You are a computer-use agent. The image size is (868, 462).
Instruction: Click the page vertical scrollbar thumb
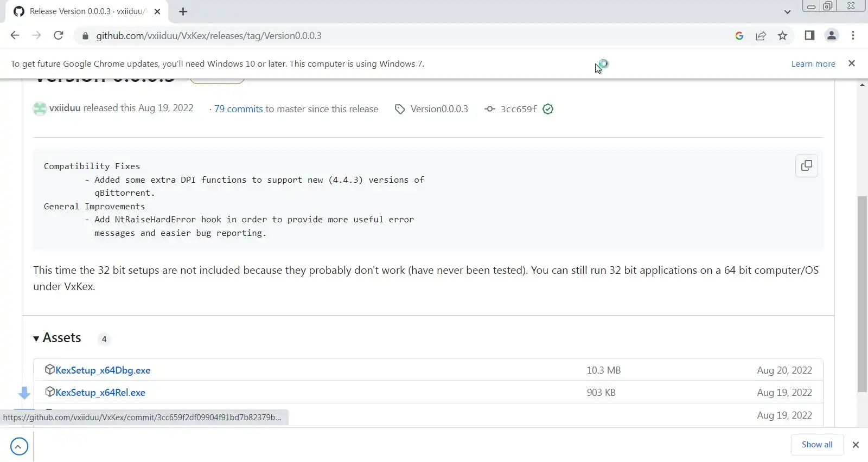[x=862, y=294]
